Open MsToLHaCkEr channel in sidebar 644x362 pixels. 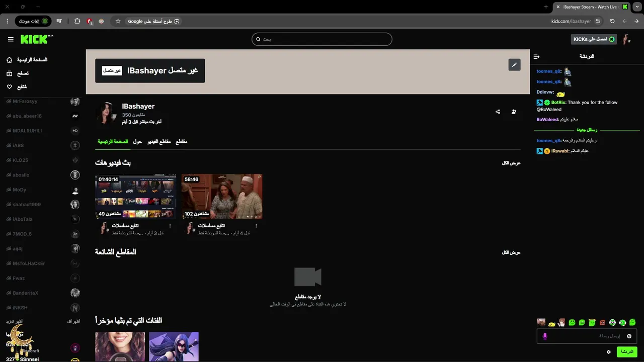43,263
